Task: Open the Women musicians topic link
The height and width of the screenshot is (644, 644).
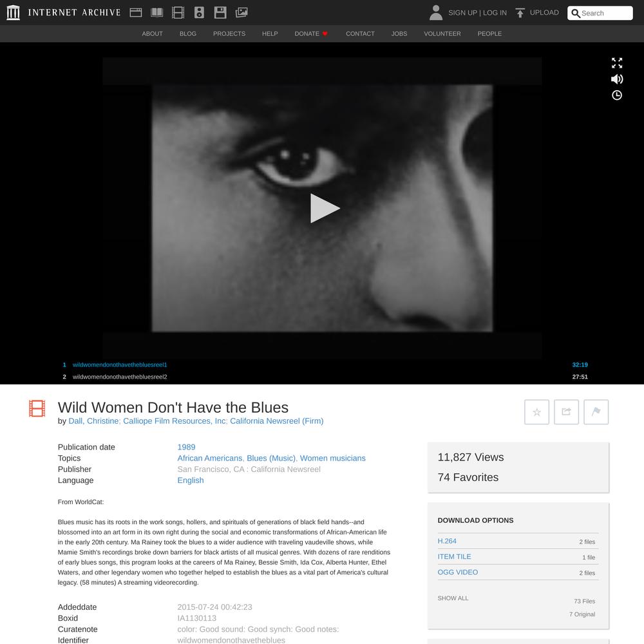Action: (333, 459)
